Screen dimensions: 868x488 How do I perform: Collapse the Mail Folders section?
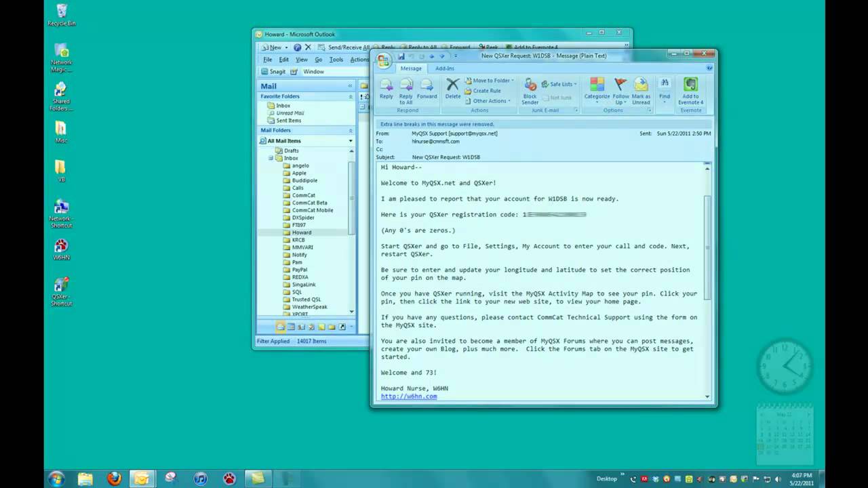pyautogui.click(x=351, y=130)
